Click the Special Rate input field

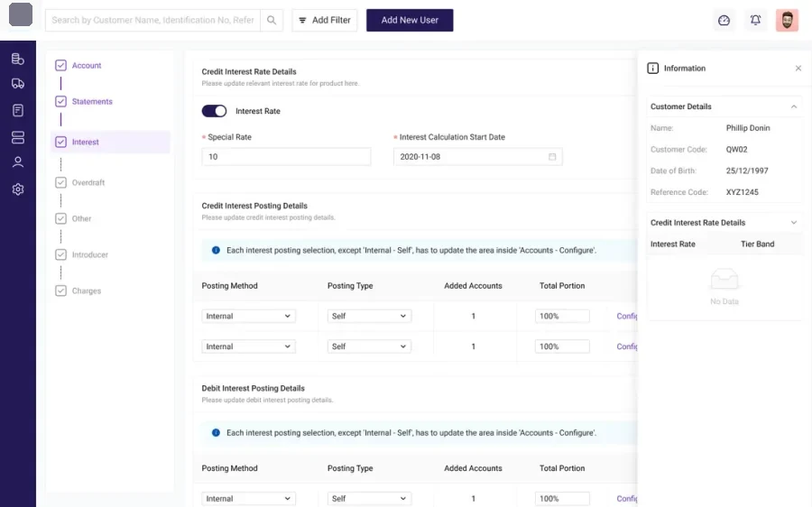click(x=286, y=157)
